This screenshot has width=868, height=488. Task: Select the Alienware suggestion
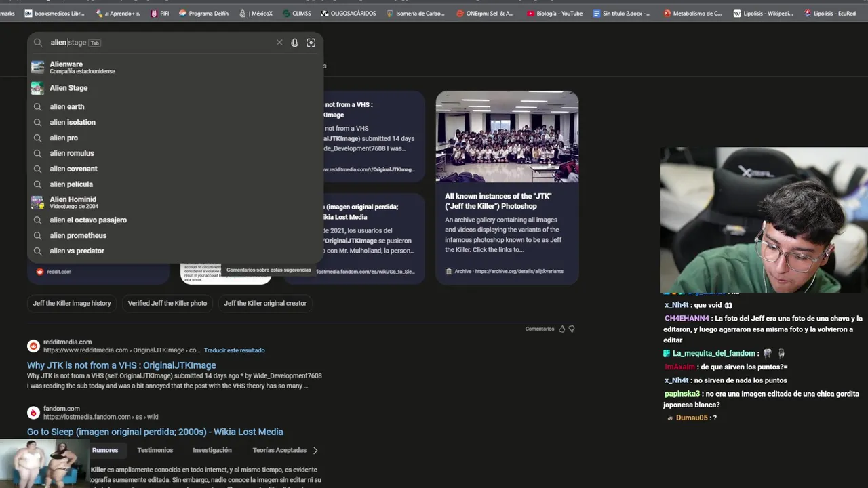coord(175,67)
